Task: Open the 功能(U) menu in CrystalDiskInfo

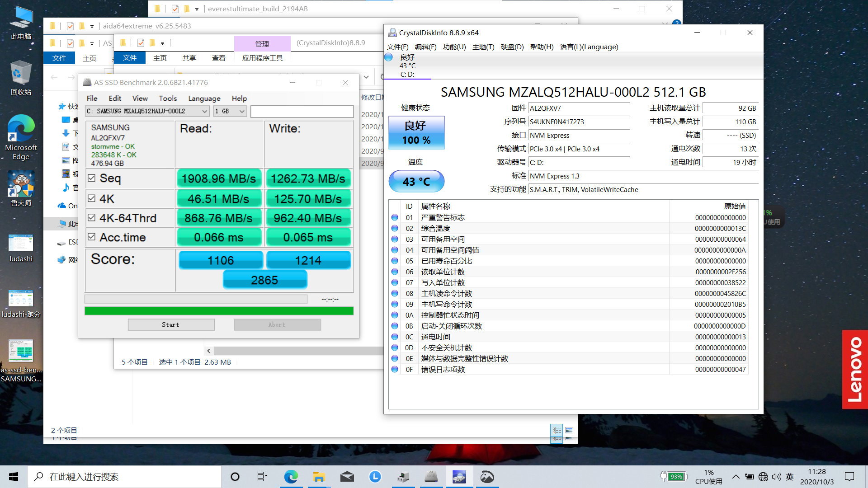Action: (454, 47)
